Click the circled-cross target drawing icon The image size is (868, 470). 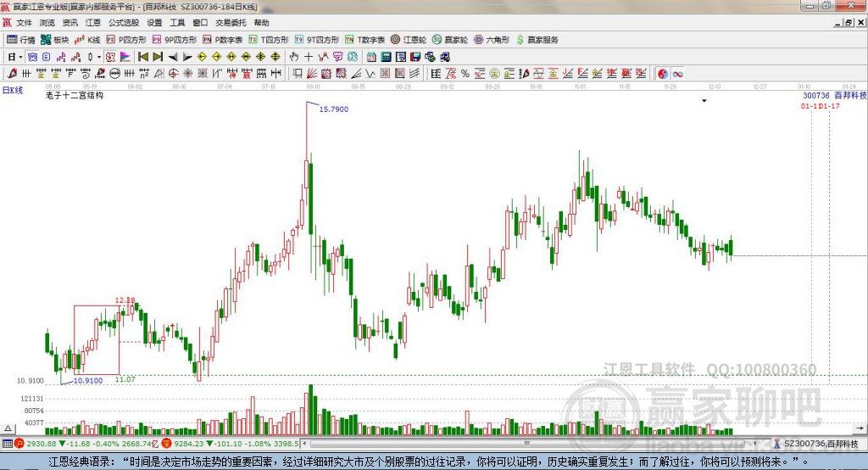173,74
